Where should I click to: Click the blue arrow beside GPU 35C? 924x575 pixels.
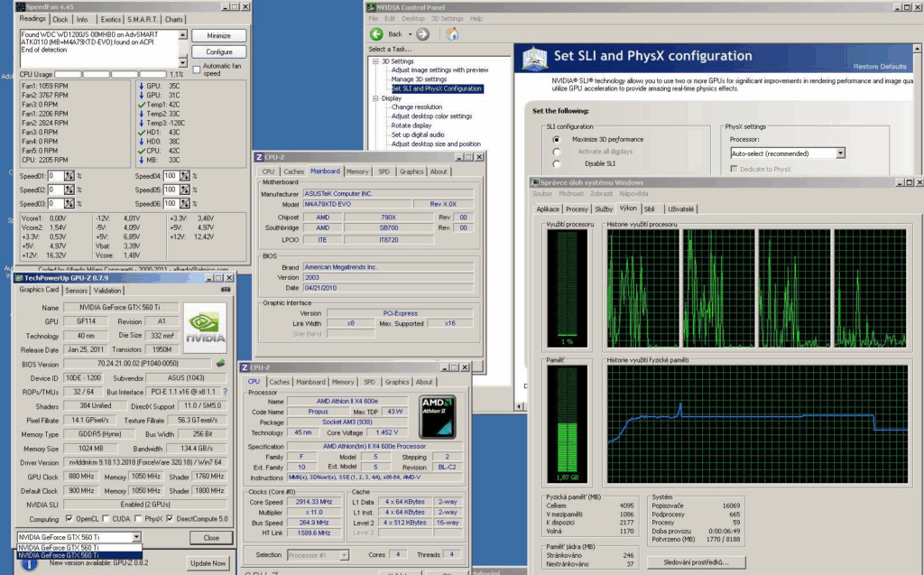[142, 86]
